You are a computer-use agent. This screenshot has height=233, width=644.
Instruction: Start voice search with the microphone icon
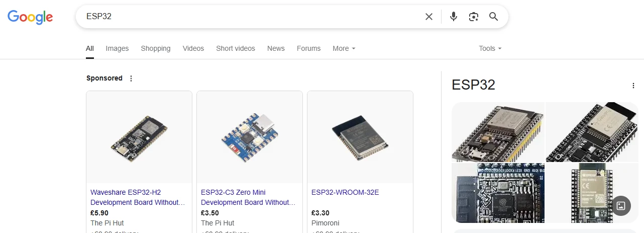(x=454, y=17)
